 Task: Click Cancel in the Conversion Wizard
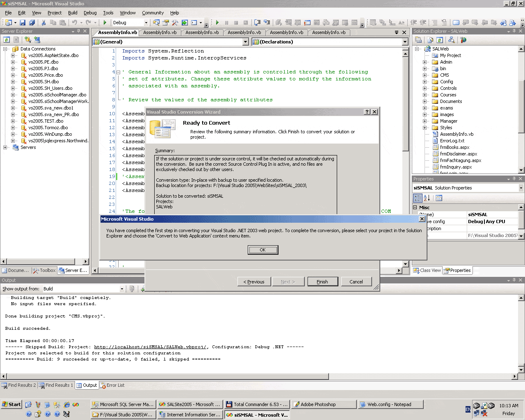click(x=356, y=282)
